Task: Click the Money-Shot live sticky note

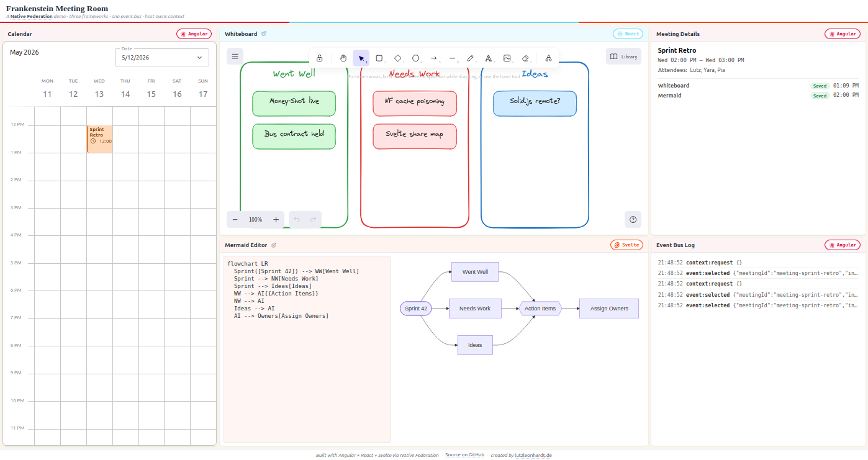Action: 294,103
